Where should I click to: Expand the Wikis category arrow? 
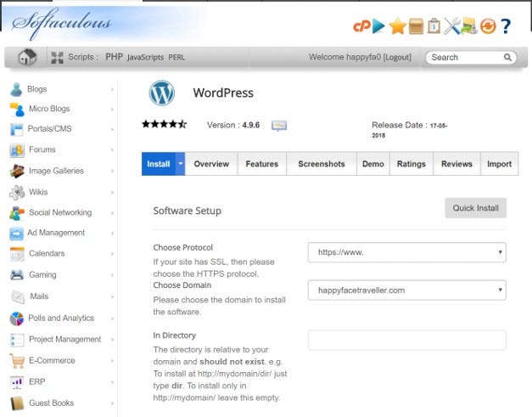112,193
